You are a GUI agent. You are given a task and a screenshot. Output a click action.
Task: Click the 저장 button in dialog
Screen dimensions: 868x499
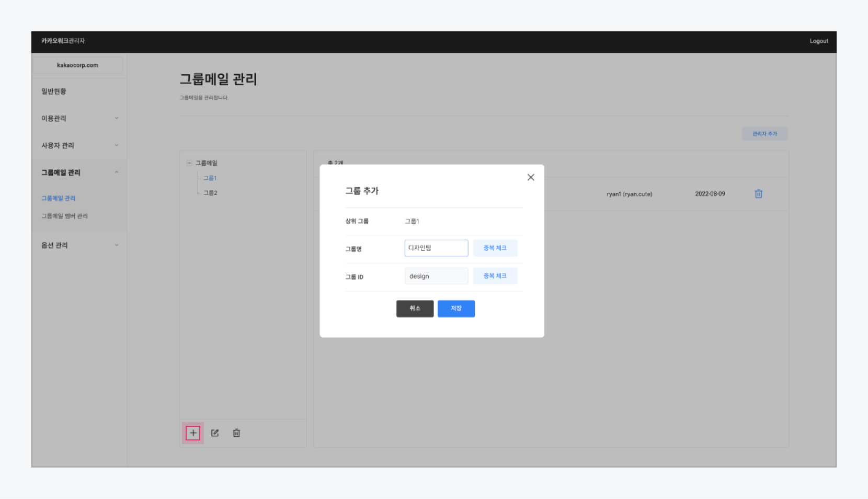tap(456, 308)
